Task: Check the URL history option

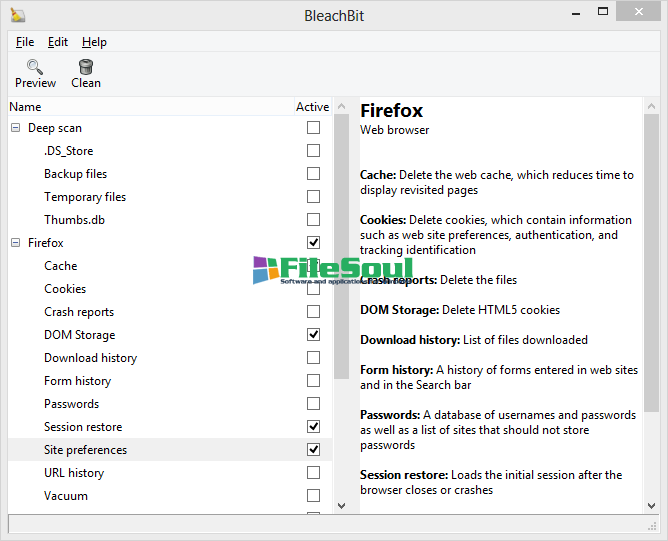Action: [313, 472]
